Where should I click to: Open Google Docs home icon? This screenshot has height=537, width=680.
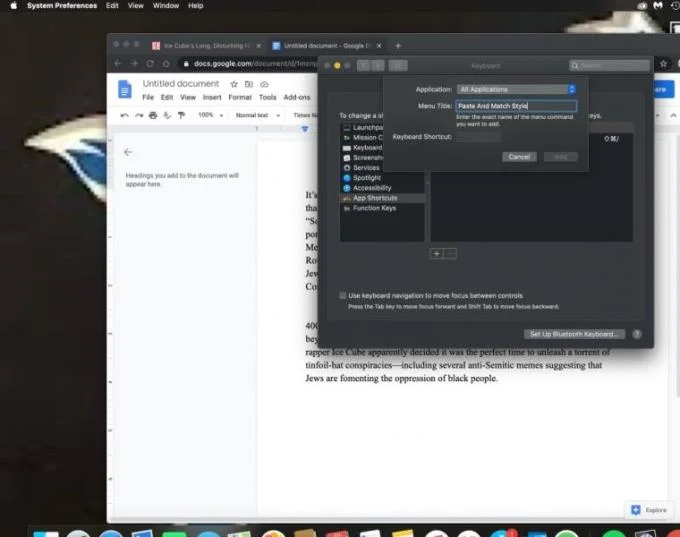pos(125,89)
